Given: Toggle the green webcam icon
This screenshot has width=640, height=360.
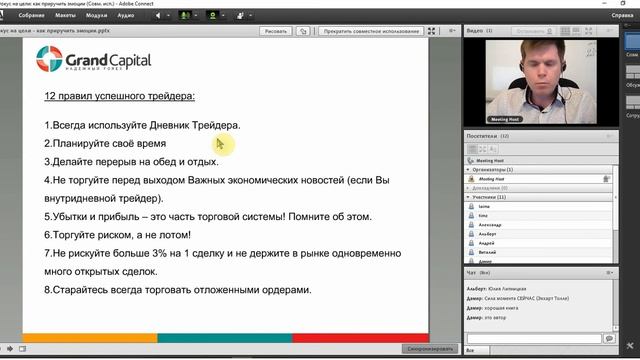Looking at the screenshot, I should pos(212,16).
